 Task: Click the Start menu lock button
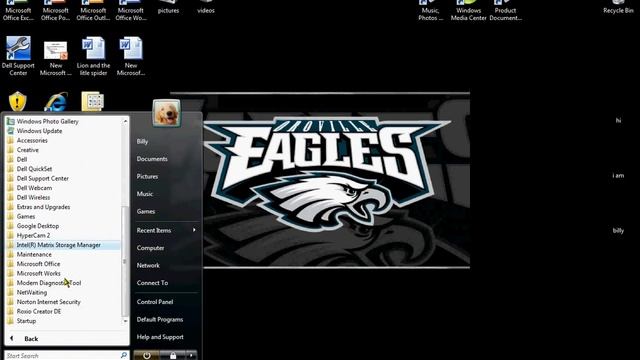click(173, 356)
